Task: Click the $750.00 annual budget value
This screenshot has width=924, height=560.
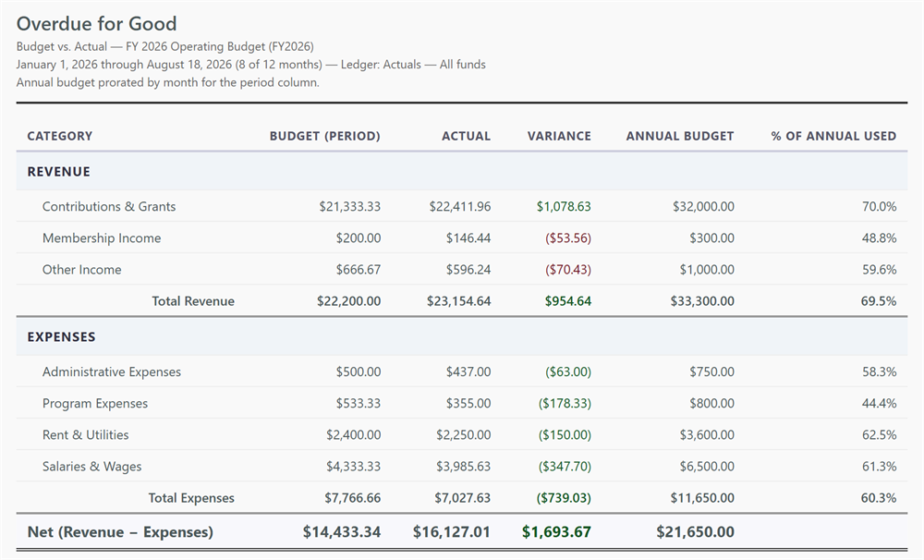Action: [x=711, y=372]
